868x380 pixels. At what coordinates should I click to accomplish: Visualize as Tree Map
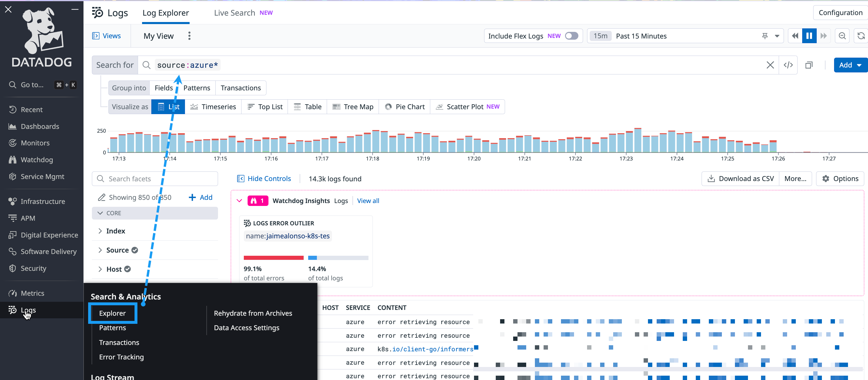[x=353, y=107]
